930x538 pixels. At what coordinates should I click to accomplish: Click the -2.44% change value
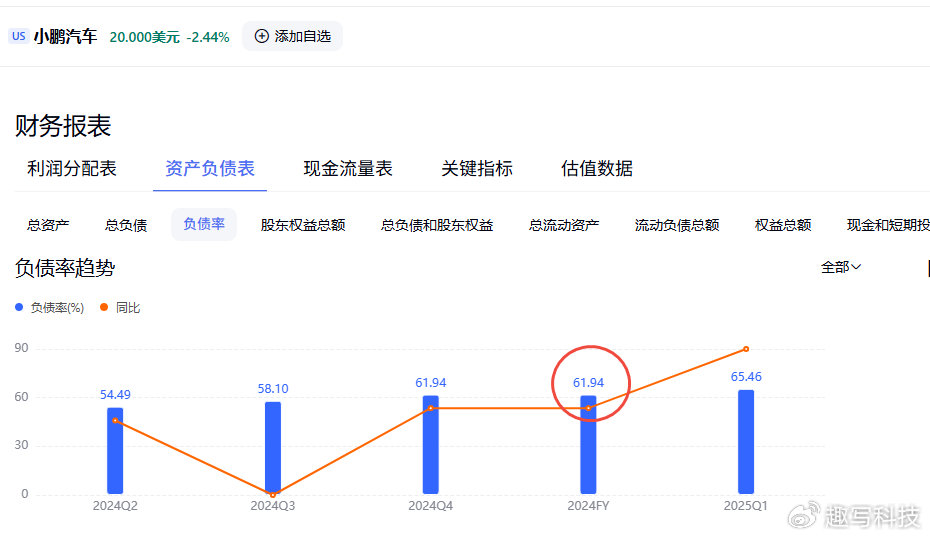[x=208, y=37]
